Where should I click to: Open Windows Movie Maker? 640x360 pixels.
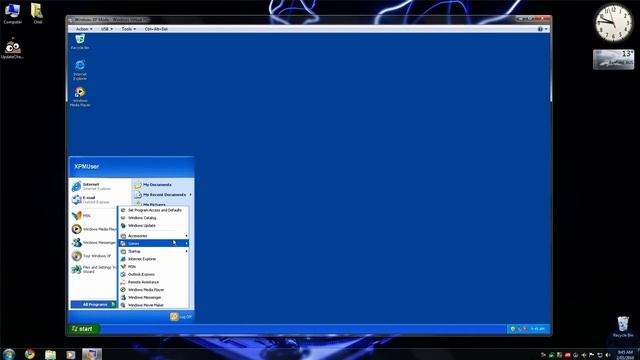coord(153,305)
